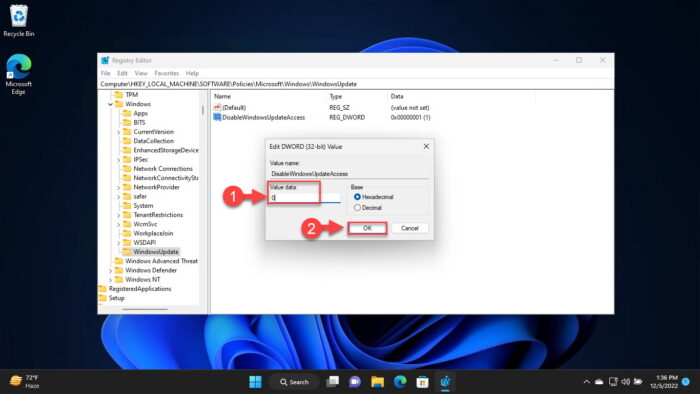Viewport: 700px width, 394px height.
Task: Expand the WSDAPI key
Action: coord(118,243)
